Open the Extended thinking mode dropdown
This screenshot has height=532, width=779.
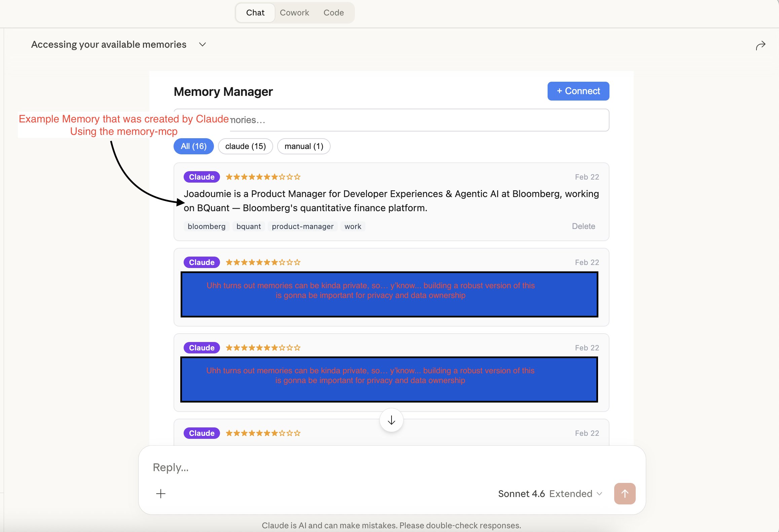click(576, 493)
